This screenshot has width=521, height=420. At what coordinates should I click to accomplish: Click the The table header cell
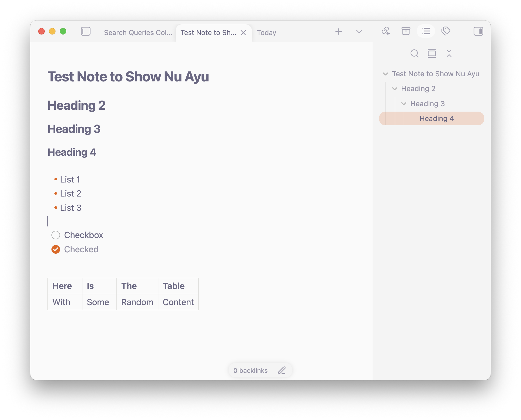[137, 286]
